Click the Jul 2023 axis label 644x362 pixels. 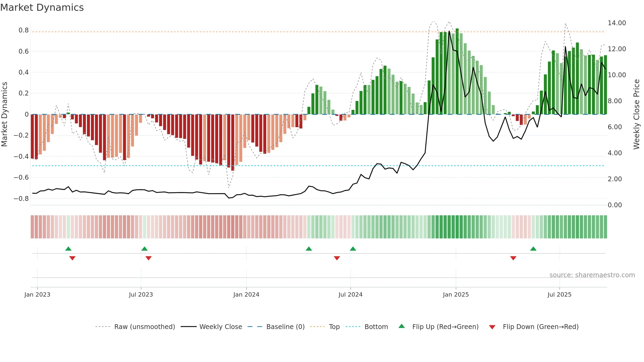(x=141, y=294)
